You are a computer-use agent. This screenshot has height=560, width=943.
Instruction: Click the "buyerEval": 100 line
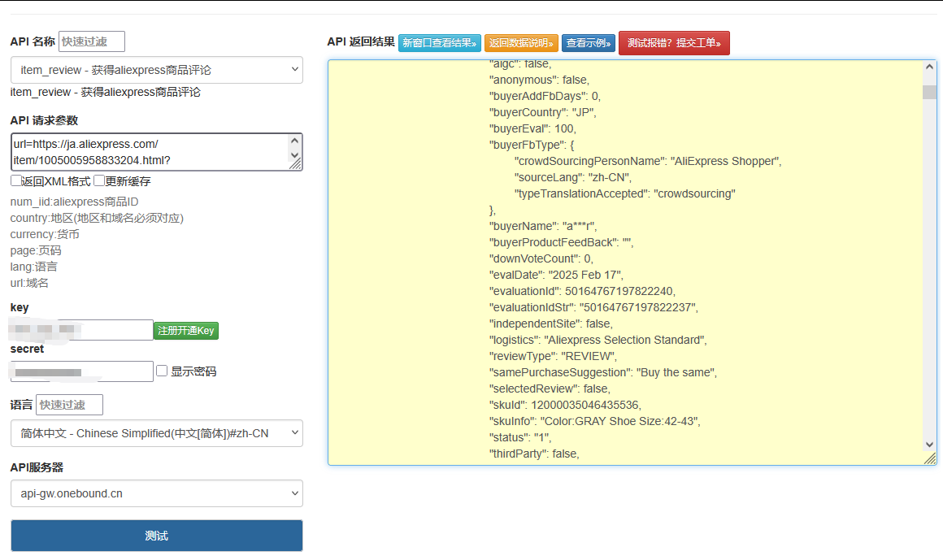tap(532, 128)
